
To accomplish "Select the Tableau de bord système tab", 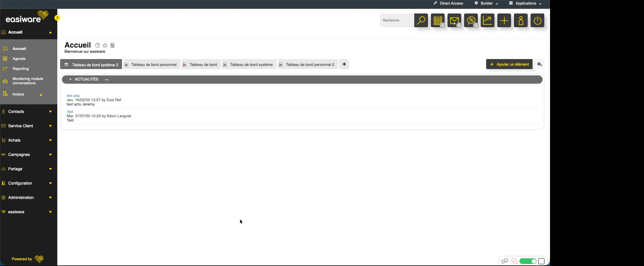I will tap(249, 64).
